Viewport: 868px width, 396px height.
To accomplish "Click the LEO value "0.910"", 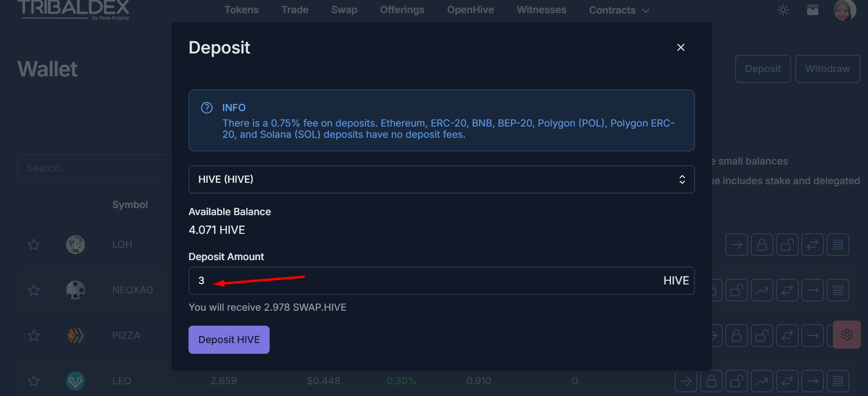I will click(479, 381).
